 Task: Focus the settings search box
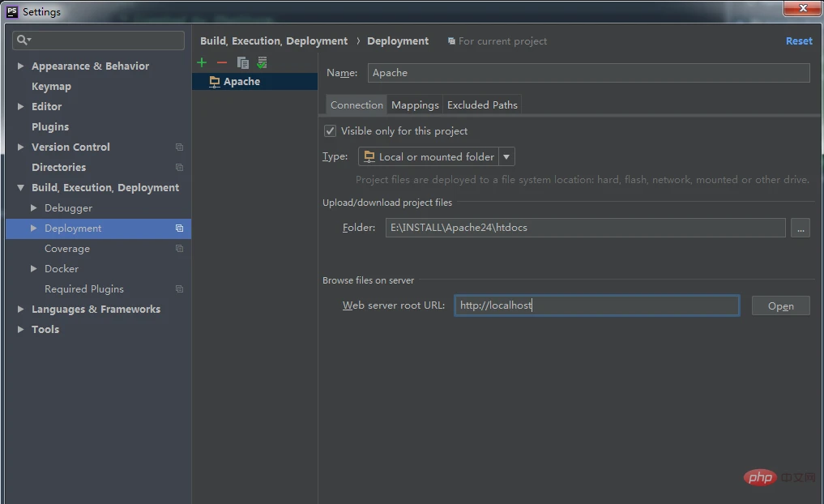[x=98, y=41]
